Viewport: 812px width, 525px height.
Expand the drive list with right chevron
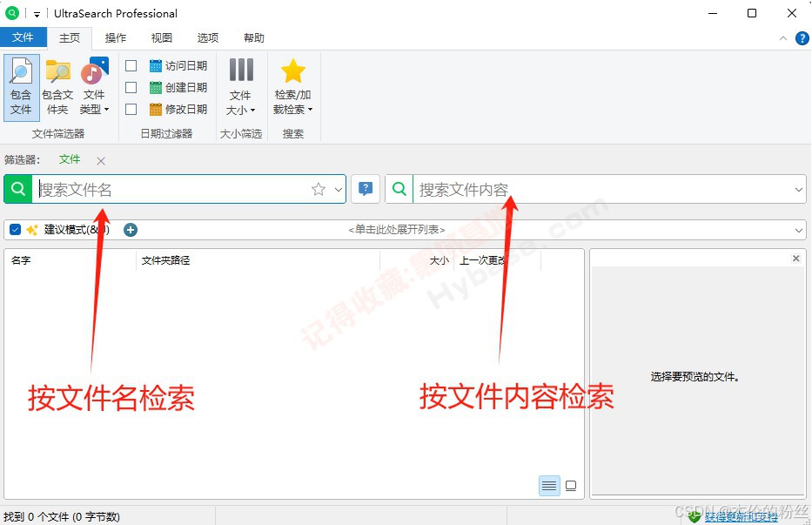[x=799, y=230]
